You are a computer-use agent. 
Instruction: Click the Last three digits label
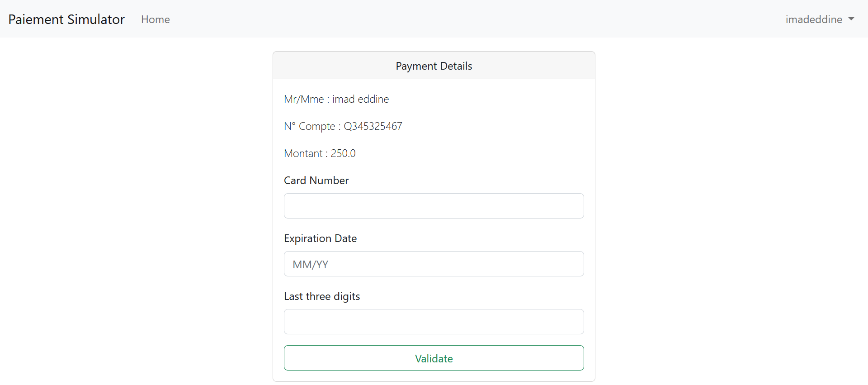click(x=321, y=296)
